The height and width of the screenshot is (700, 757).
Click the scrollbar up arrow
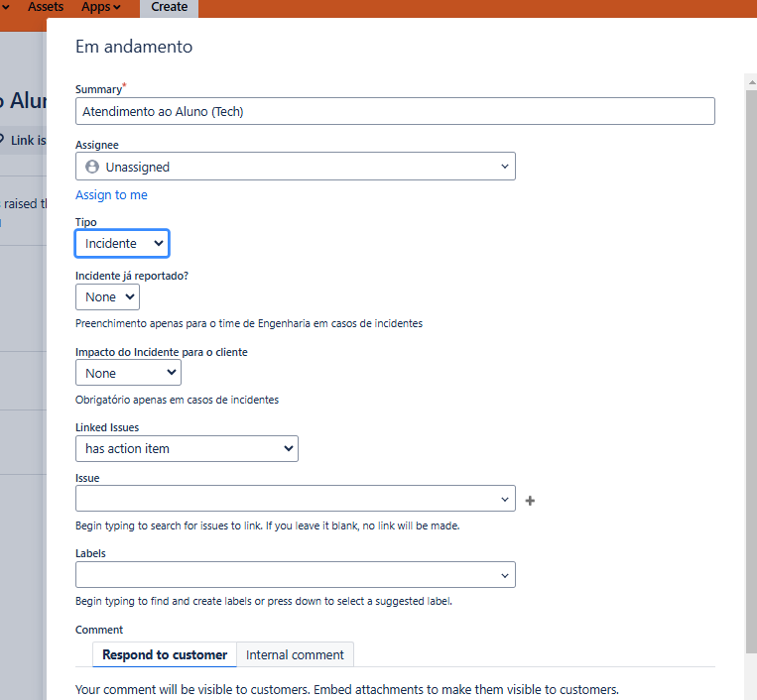[x=752, y=82]
